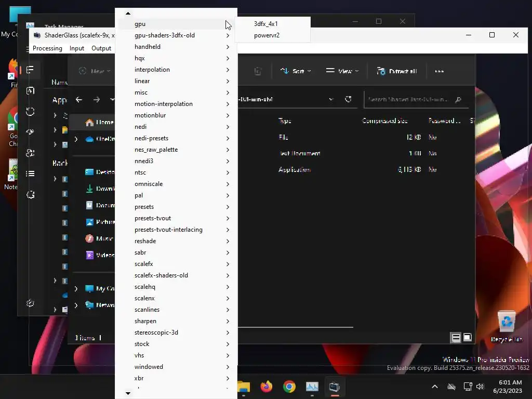Open Task Manager App history icon
Image resolution: width=532 pixels, height=399 pixels.
(x=30, y=111)
